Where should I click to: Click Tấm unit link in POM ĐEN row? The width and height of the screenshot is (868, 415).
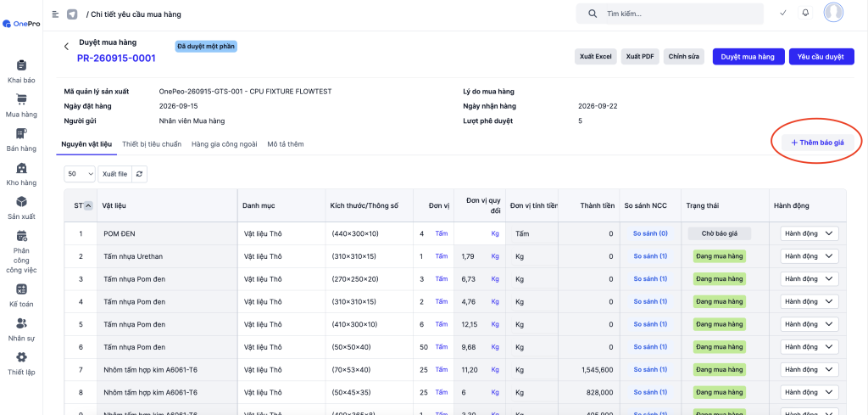pyautogui.click(x=441, y=233)
